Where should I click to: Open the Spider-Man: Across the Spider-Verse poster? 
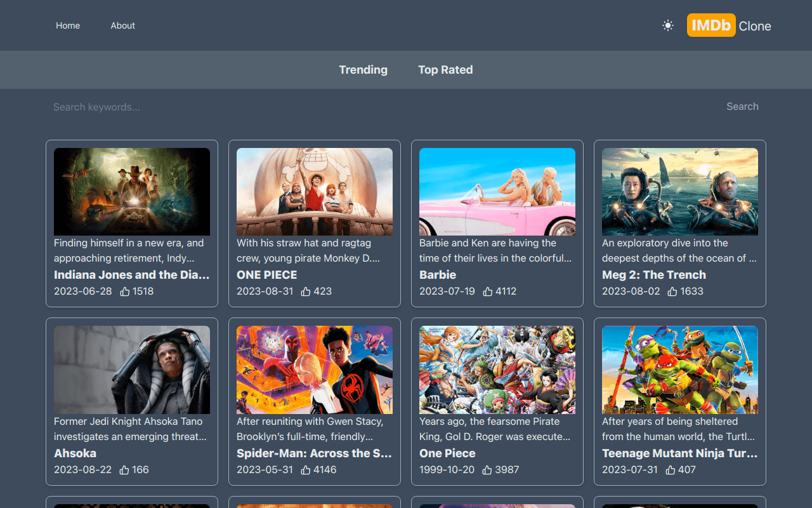315,370
